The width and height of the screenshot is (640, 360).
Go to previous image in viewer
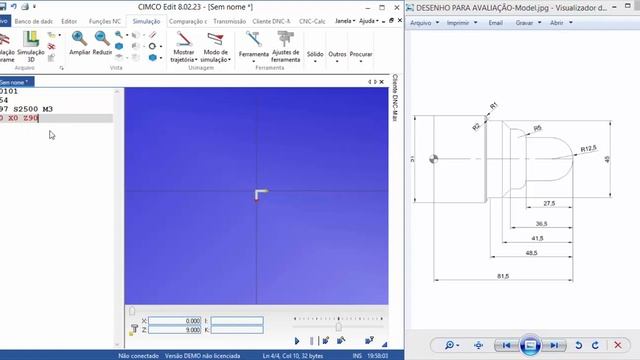point(506,345)
